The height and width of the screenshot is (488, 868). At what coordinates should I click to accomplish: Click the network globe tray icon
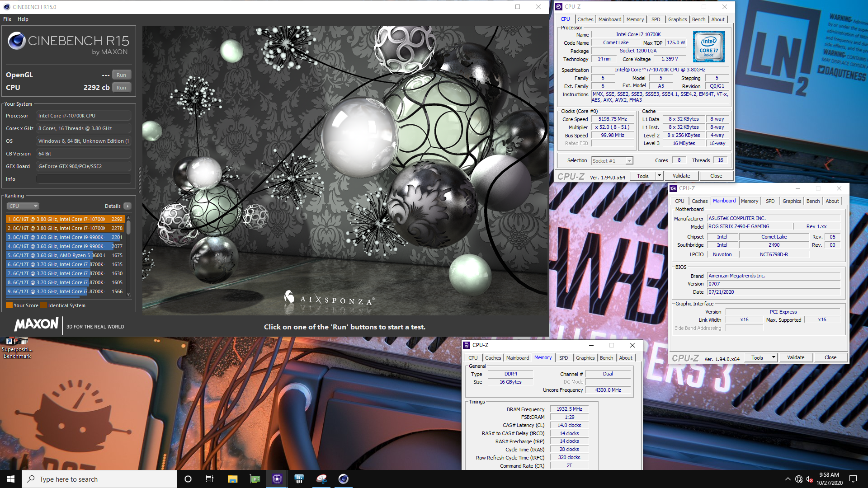tap(799, 479)
